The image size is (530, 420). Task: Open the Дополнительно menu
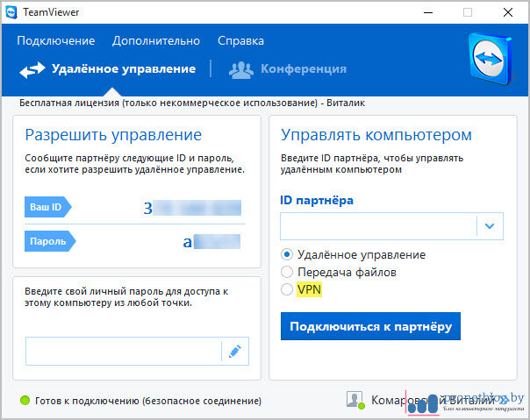[x=156, y=40]
